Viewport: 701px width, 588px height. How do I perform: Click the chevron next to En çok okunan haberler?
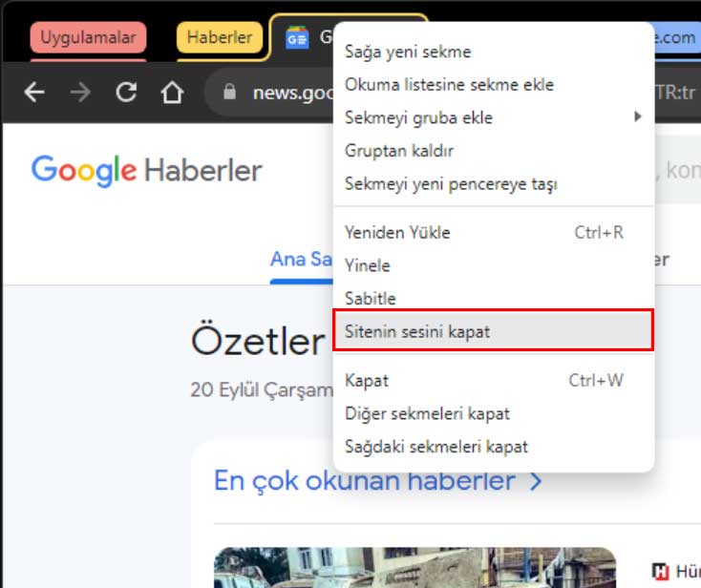[536, 482]
